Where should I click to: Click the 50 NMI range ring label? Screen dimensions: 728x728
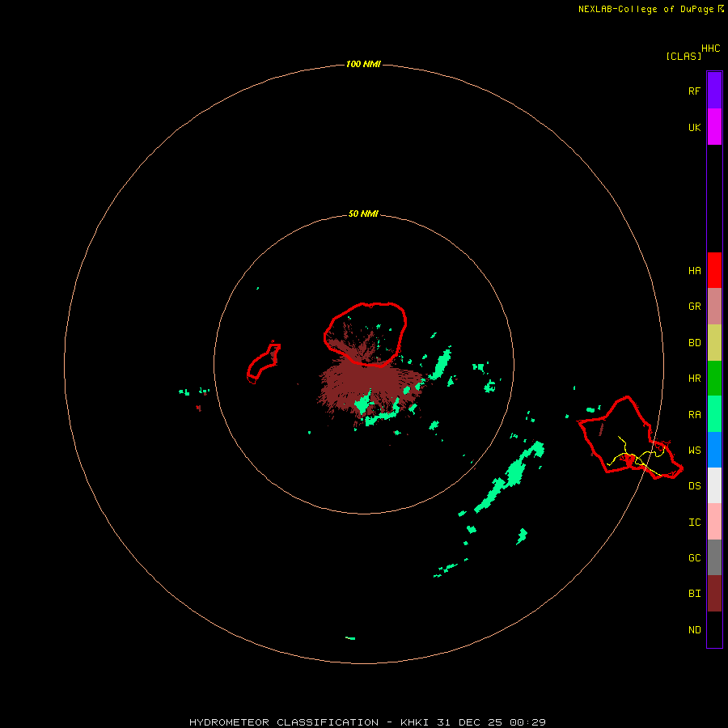point(363,214)
